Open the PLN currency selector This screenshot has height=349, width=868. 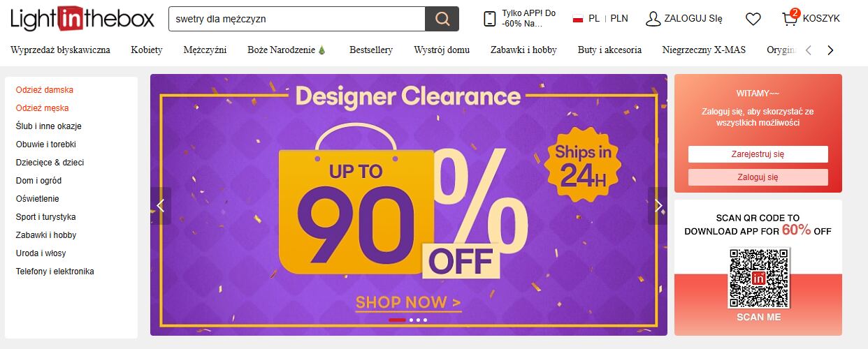pos(619,19)
